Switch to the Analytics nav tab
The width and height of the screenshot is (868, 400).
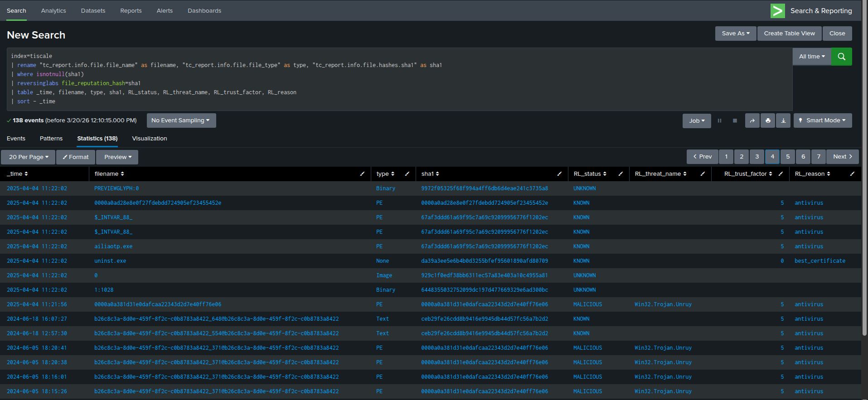pos(53,11)
